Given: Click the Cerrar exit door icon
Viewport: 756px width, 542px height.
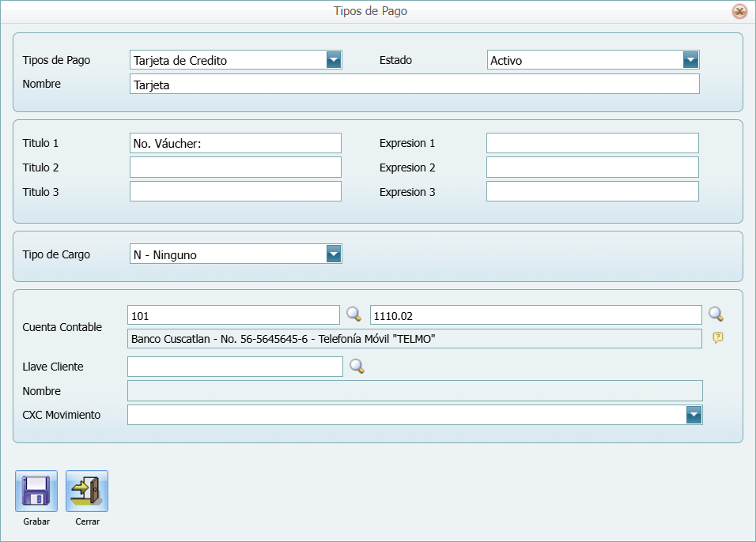Looking at the screenshot, I should (x=87, y=491).
